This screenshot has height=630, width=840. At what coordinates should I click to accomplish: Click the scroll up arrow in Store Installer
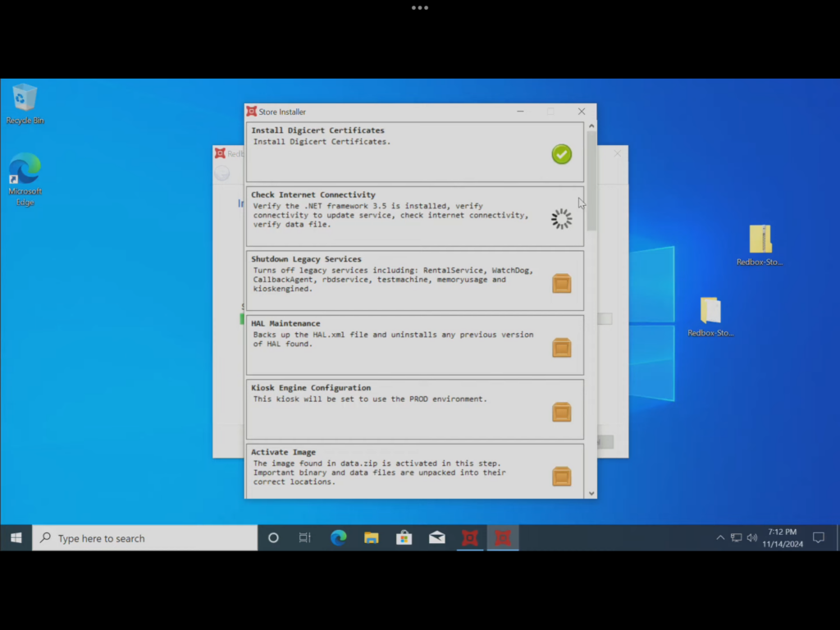(591, 126)
